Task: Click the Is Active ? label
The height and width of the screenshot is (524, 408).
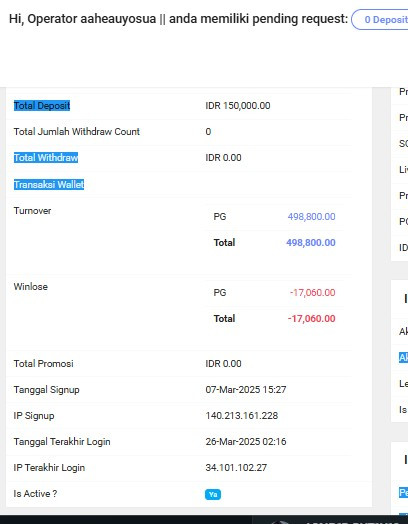Action: pyautogui.click(x=35, y=494)
